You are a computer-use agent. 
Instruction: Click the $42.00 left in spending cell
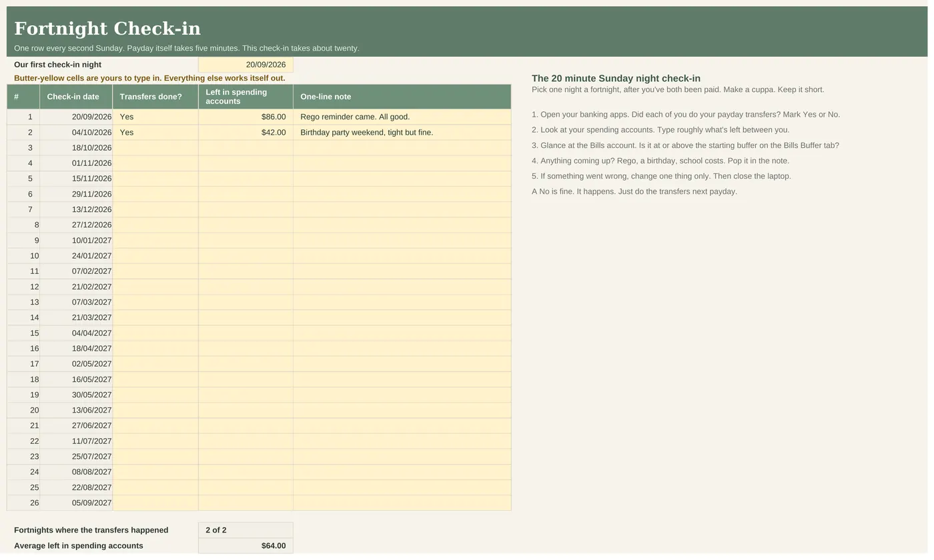click(246, 132)
